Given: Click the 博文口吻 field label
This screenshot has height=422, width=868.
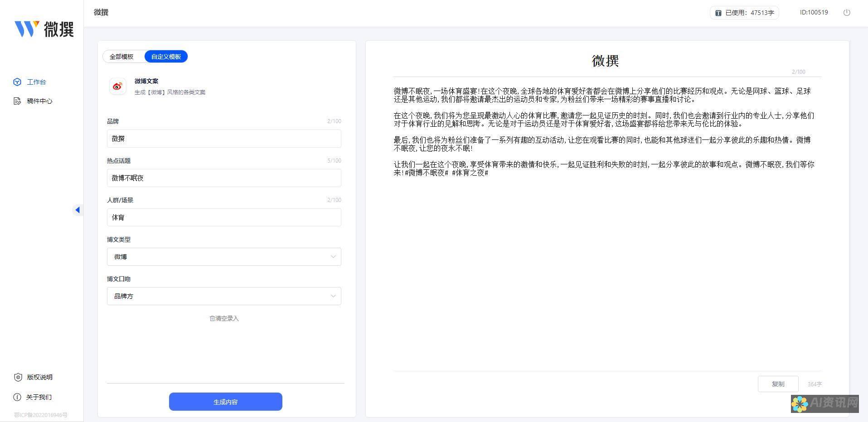Looking at the screenshot, I should (x=119, y=279).
